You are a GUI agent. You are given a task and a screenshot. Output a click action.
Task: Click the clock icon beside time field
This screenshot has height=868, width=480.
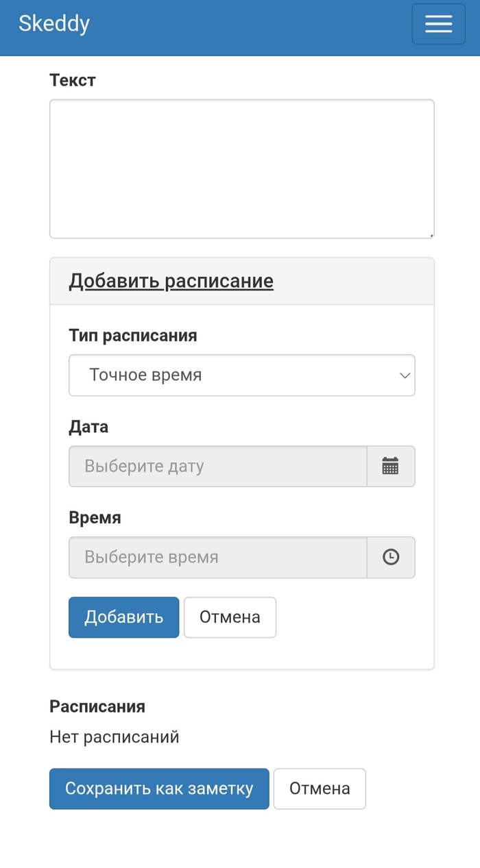point(390,557)
